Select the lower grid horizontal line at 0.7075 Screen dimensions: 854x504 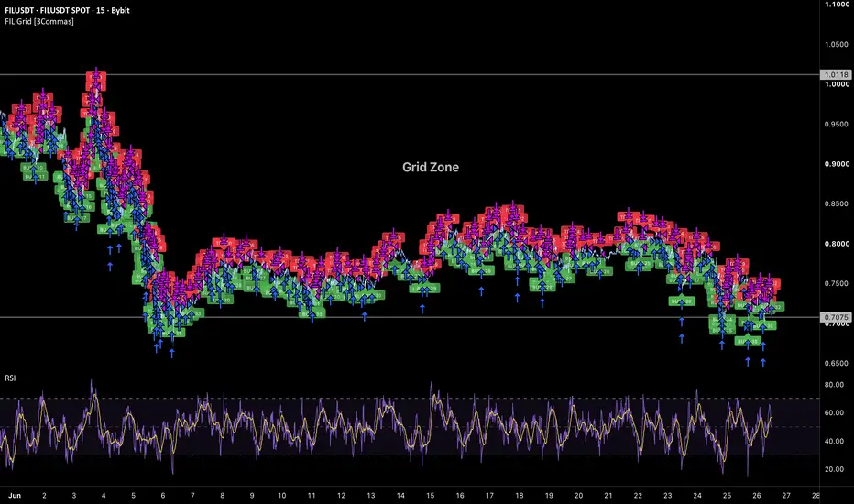point(410,317)
